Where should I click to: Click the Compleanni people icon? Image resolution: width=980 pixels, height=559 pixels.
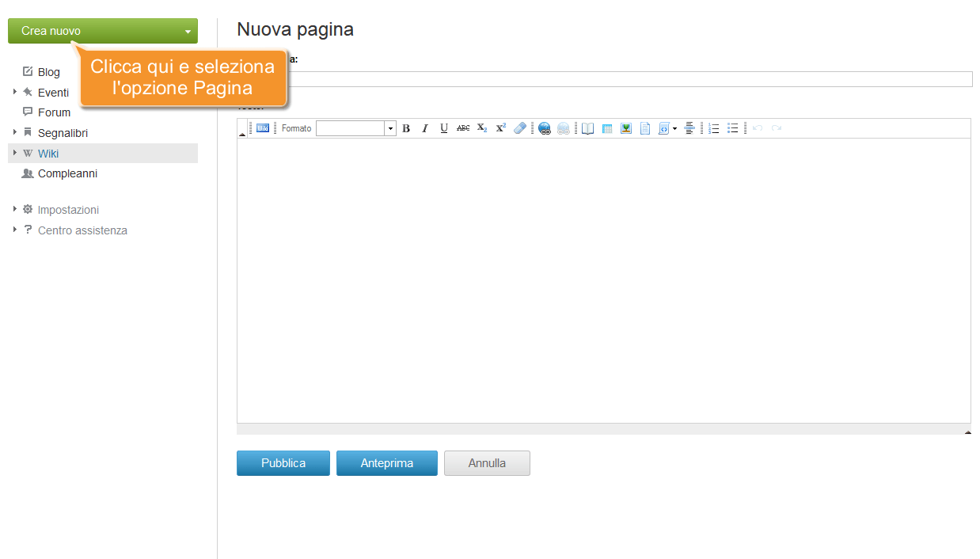(28, 173)
